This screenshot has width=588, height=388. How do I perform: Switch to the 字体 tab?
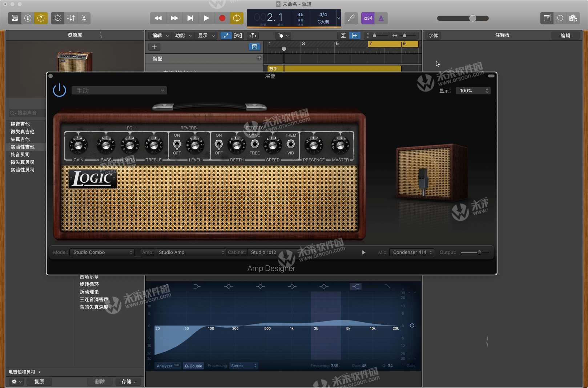pos(433,36)
